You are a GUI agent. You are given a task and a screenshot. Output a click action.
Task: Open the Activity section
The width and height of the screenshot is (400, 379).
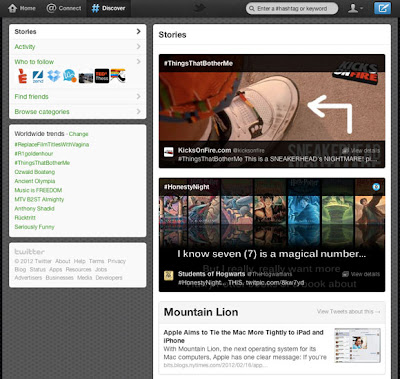click(x=25, y=47)
